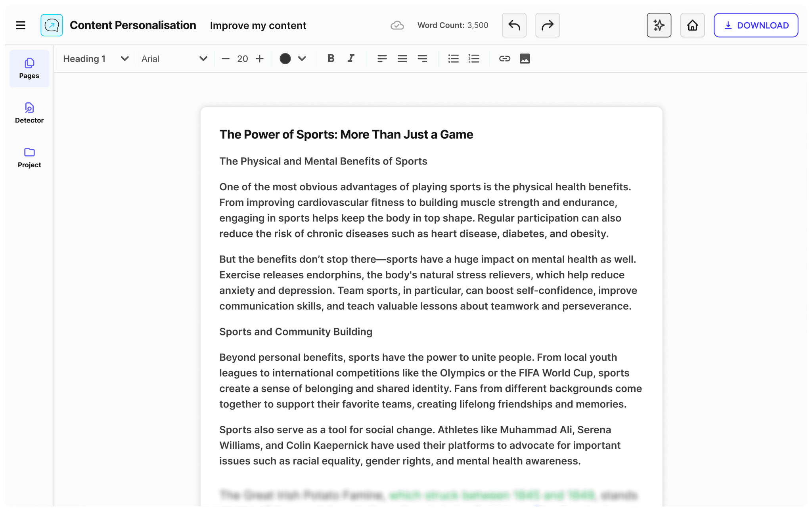812x511 pixels.
Task: Click the cloud sync status icon
Action: 397,25
